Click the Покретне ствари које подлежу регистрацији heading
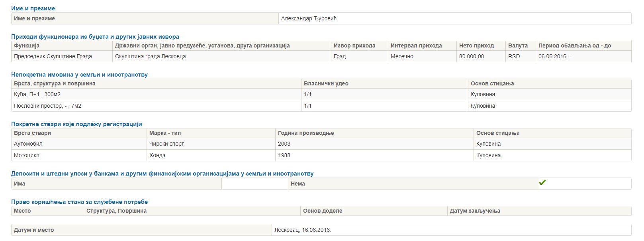Screen dimensions: 644x241 coord(76,124)
